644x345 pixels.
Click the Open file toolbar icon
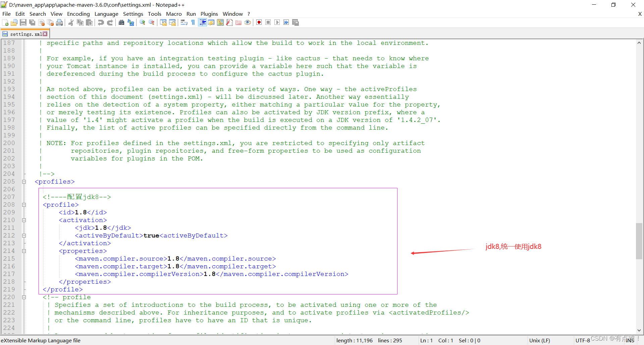pos(14,22)
